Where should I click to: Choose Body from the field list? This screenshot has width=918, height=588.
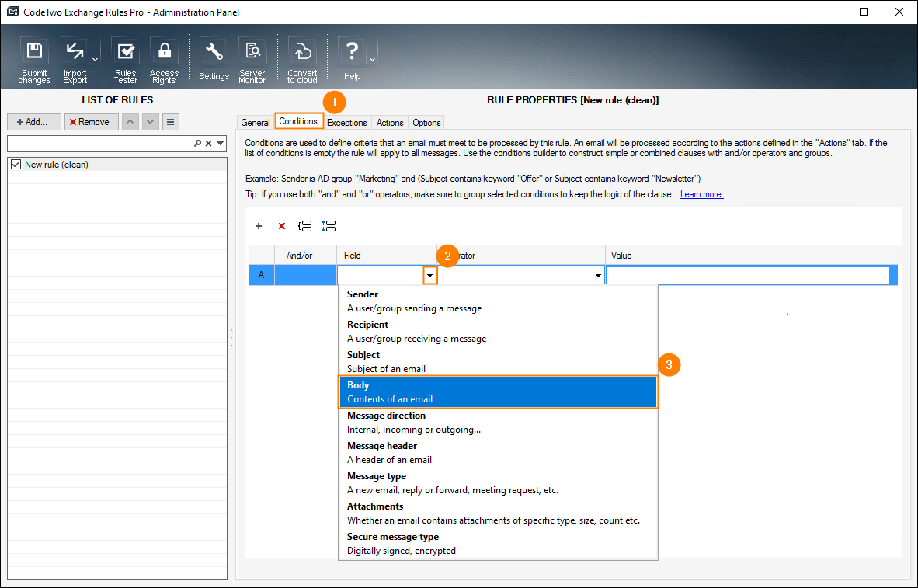pyautogui.click(x=498, y=391)
